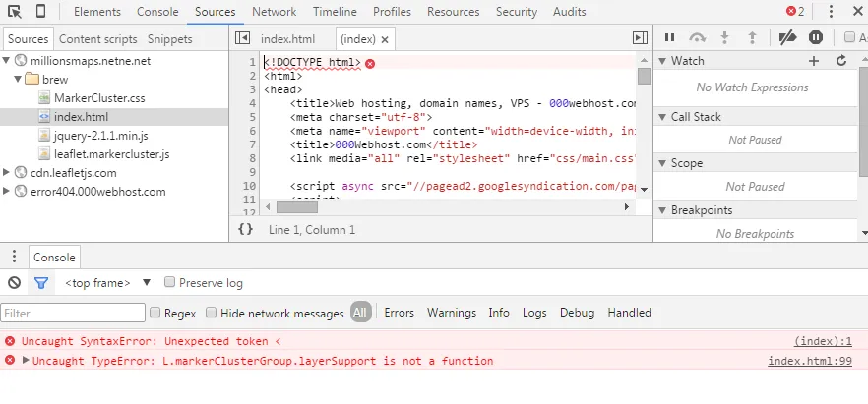Open the console drawer three-dot menu
868x404 pixels.
(15, 257)
